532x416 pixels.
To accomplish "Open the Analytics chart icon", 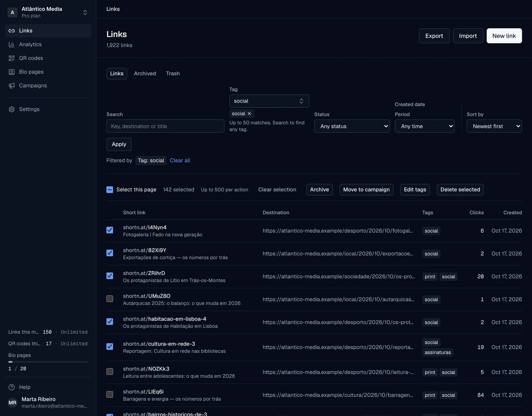I will click(x=12, y=44).
